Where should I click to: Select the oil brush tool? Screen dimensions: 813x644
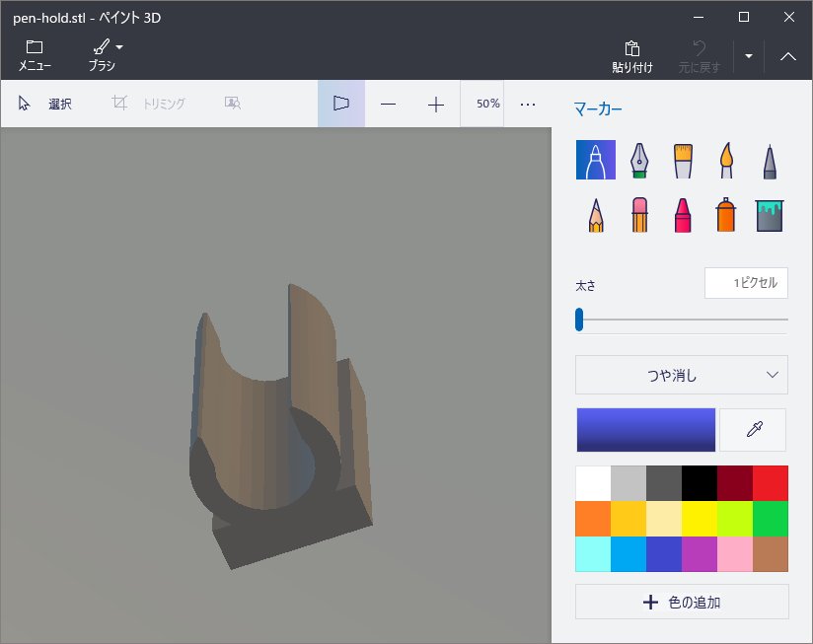click(x=683, y=160)
